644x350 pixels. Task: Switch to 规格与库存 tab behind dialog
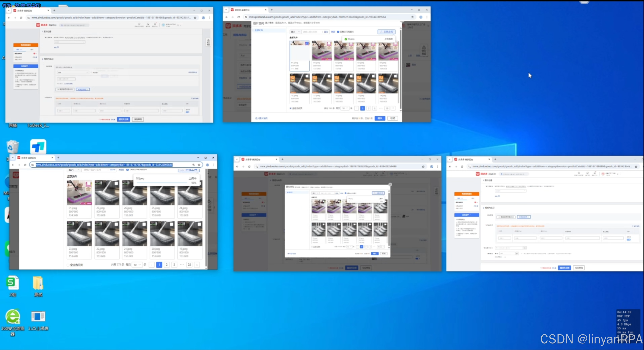tap(240, 35)
